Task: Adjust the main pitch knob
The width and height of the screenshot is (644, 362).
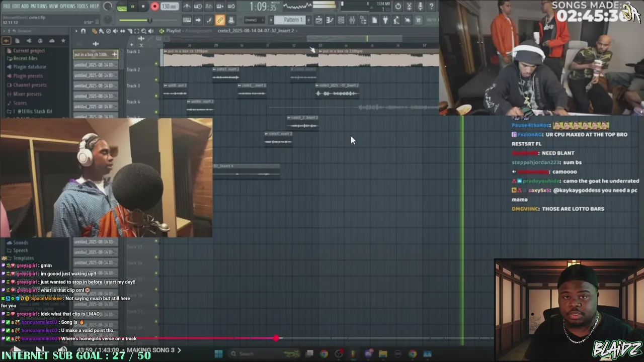Action: click(x=107, y=20)
